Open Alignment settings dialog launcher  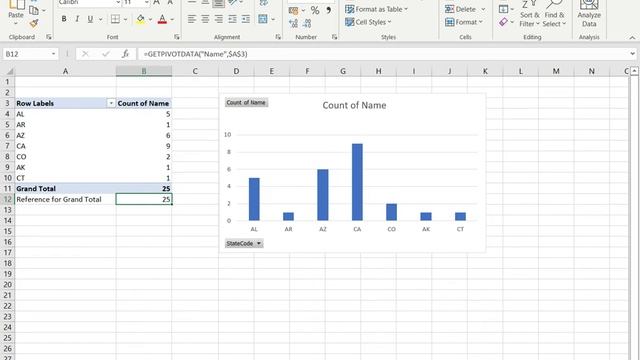click(x=278, y=37)
